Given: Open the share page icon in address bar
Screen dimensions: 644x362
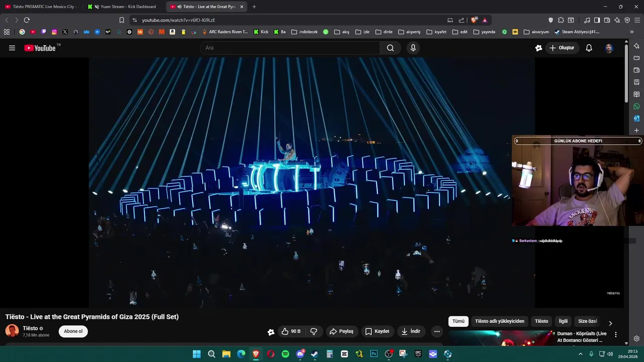Looking at the screenshot, I should coord(461,20).
